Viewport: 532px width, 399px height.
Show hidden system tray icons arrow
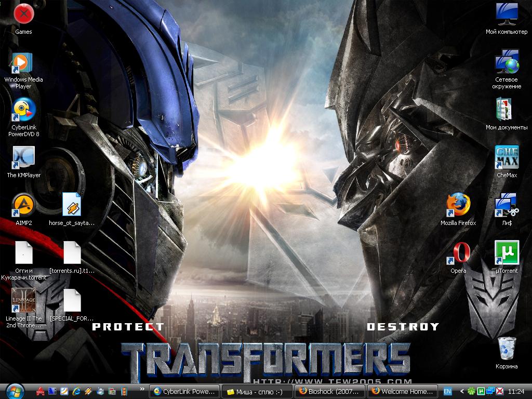(461, 391)
